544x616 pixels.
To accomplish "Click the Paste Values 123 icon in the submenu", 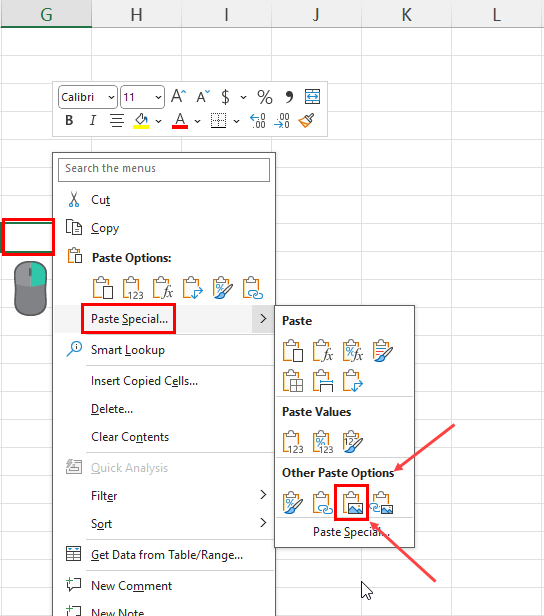I will coord(293,442).
